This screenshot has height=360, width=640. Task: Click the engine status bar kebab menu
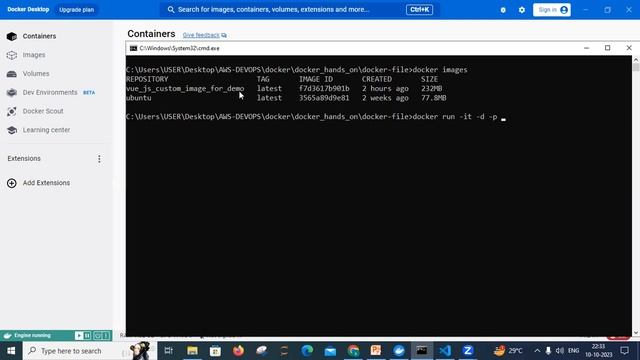[x=106, y=336]
